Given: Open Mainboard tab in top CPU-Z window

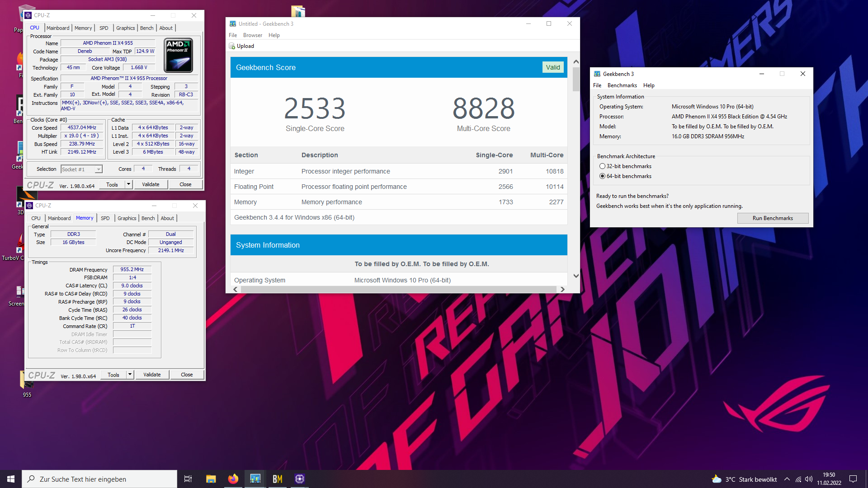Looking at the screenshot, I should coord(58,28).
